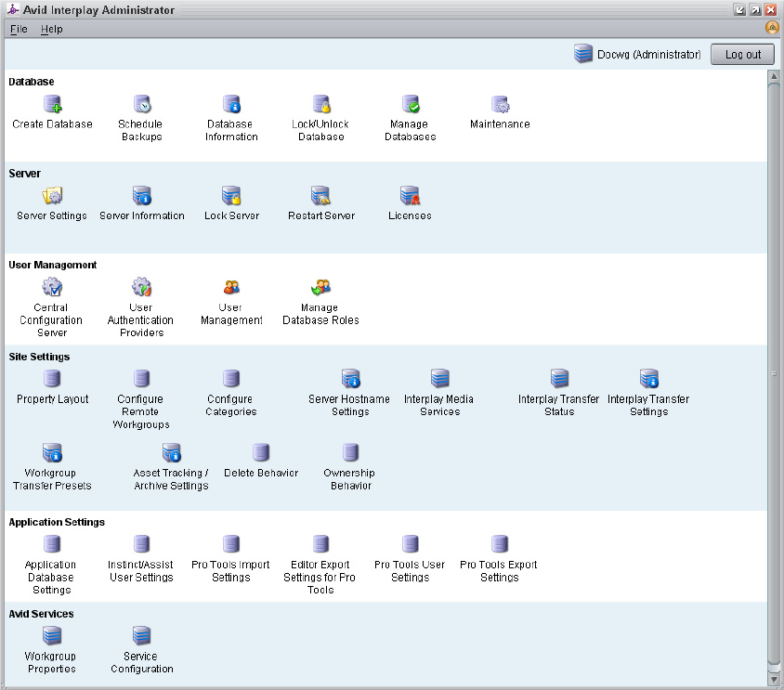Open Configure Remote Workgroups
This screenshot has width=784, height=690.
click(x=141, y=379)
